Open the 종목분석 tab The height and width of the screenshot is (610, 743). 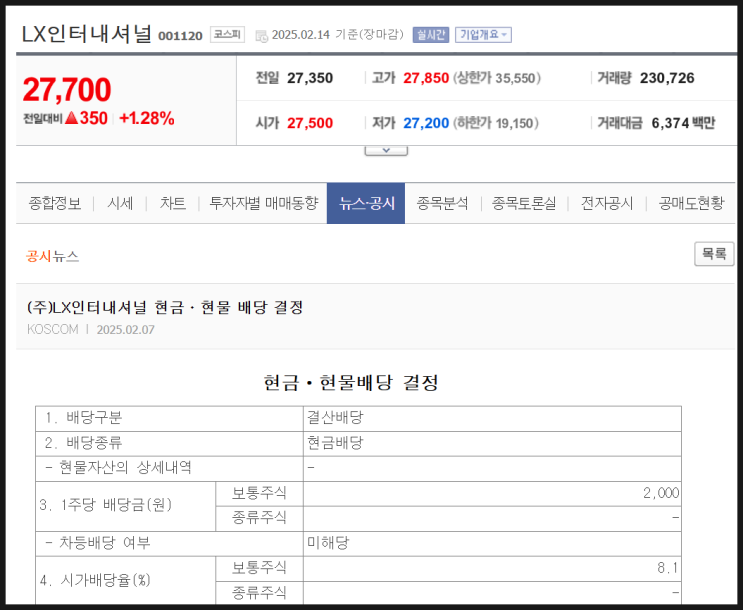442,203
